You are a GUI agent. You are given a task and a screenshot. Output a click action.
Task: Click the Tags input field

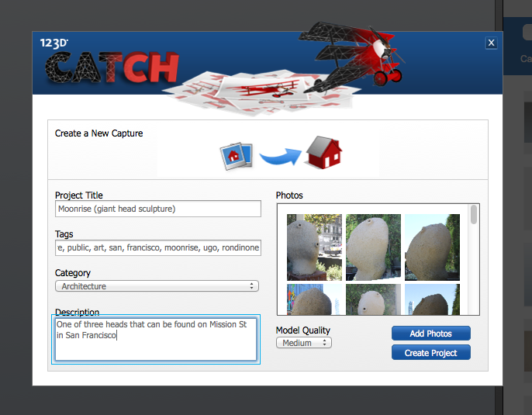coord(157,247)
